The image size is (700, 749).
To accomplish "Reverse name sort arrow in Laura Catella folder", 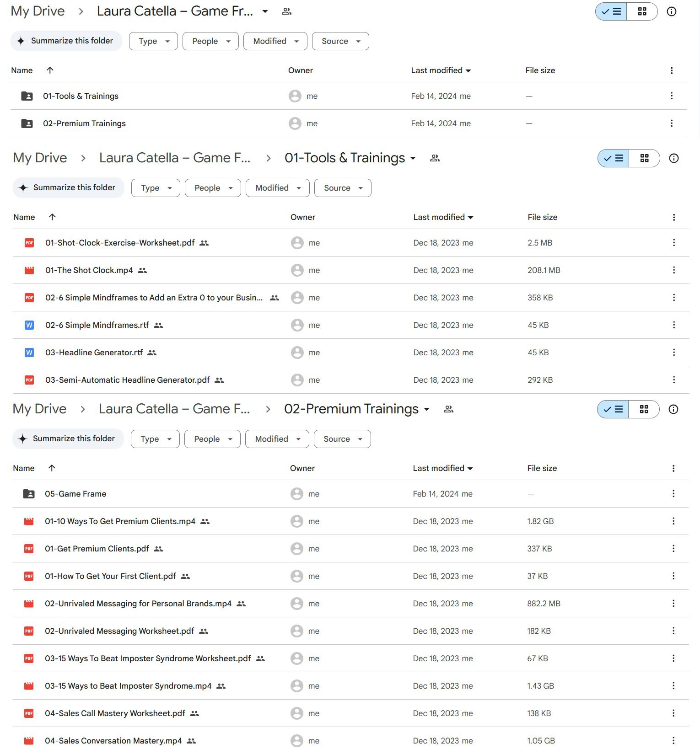I will pyautogui.click(x=50, y=70).
